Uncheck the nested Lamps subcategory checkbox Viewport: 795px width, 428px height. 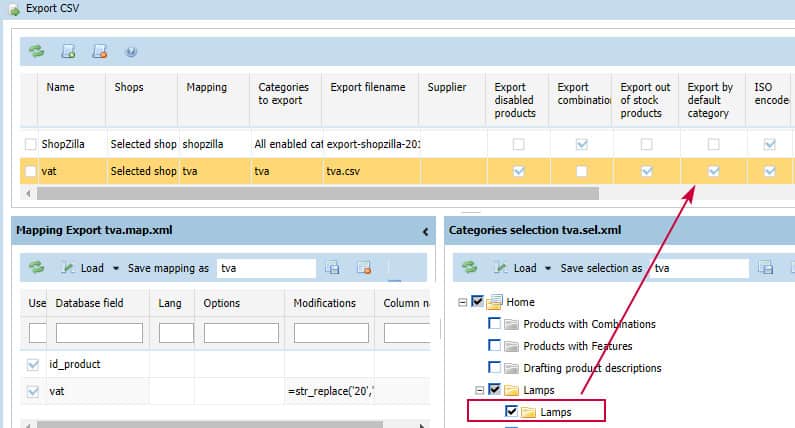tap(512, 411)
